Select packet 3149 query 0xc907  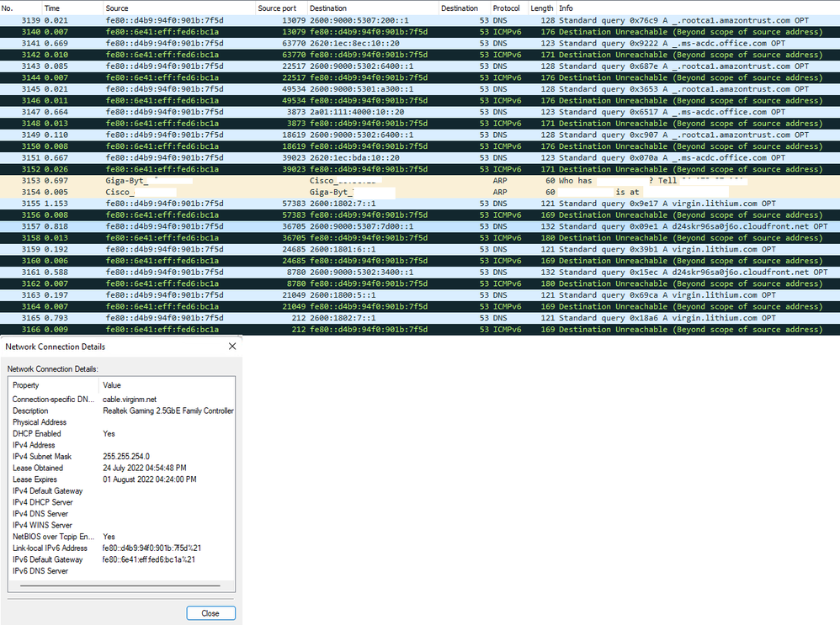(420, 135)
